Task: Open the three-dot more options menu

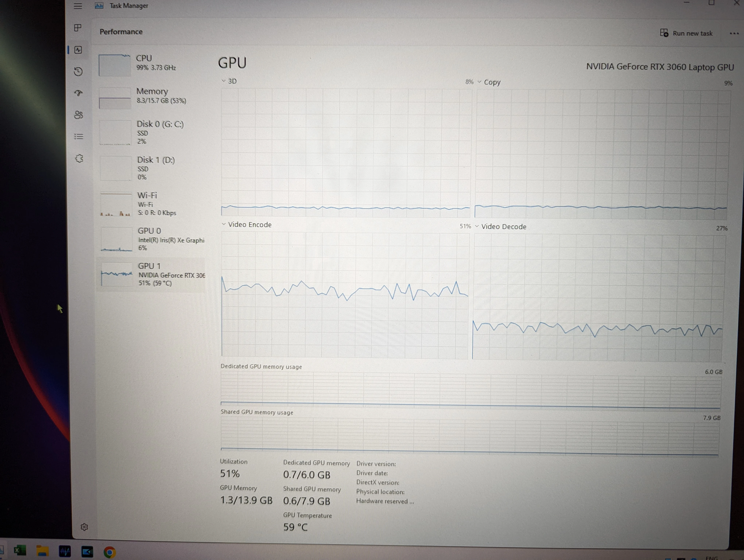Action: click(x=734, y=33)
